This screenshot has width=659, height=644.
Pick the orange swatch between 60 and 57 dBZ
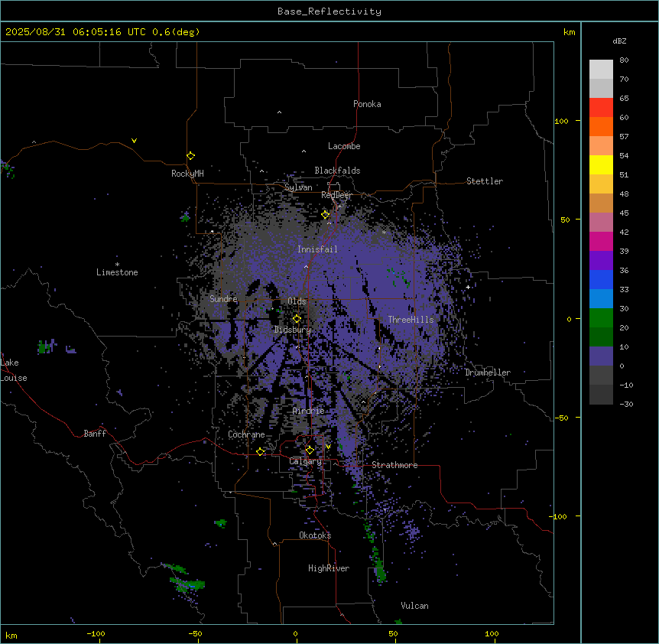tap(601, 126)
